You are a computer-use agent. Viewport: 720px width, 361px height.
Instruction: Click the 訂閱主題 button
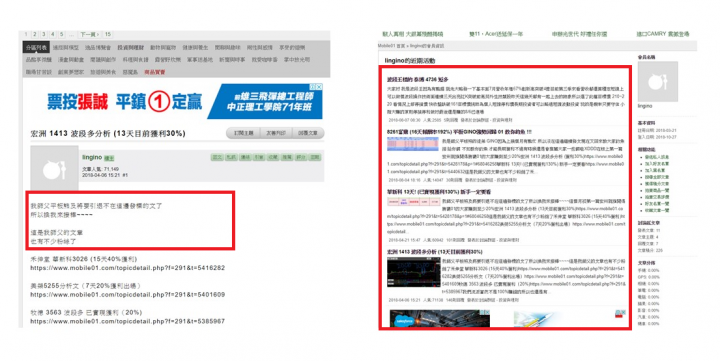244,133
